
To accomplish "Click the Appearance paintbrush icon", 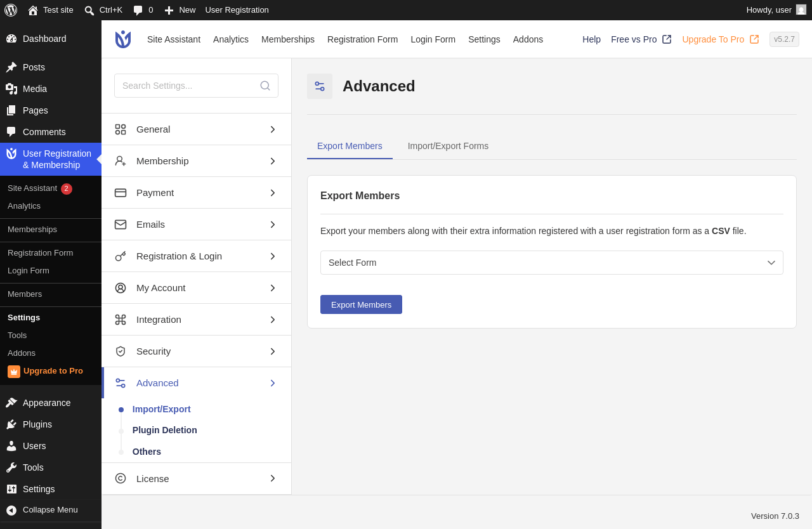I will pos(11,403).
